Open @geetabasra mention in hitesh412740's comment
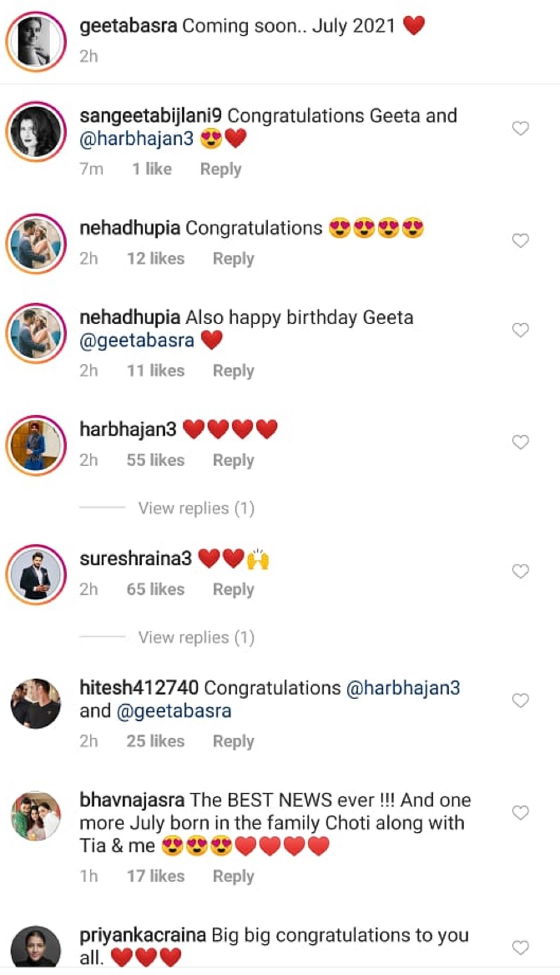 [x=174, y=711]
